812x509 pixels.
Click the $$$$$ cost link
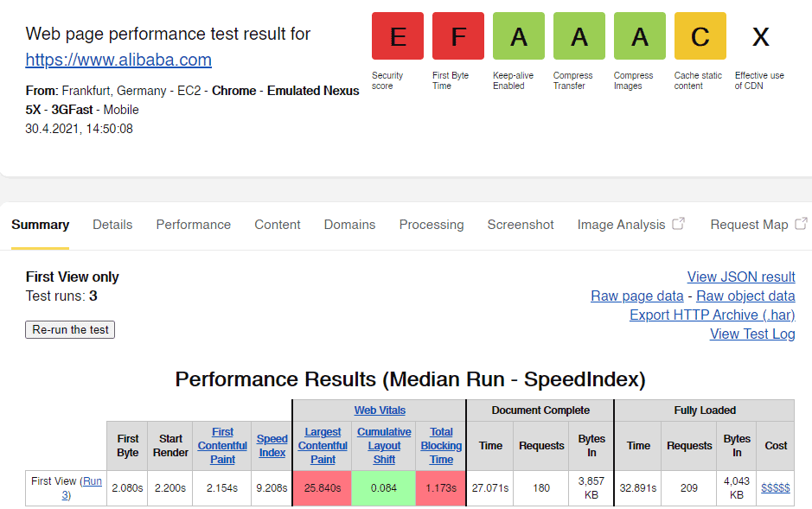coord(775,487)
